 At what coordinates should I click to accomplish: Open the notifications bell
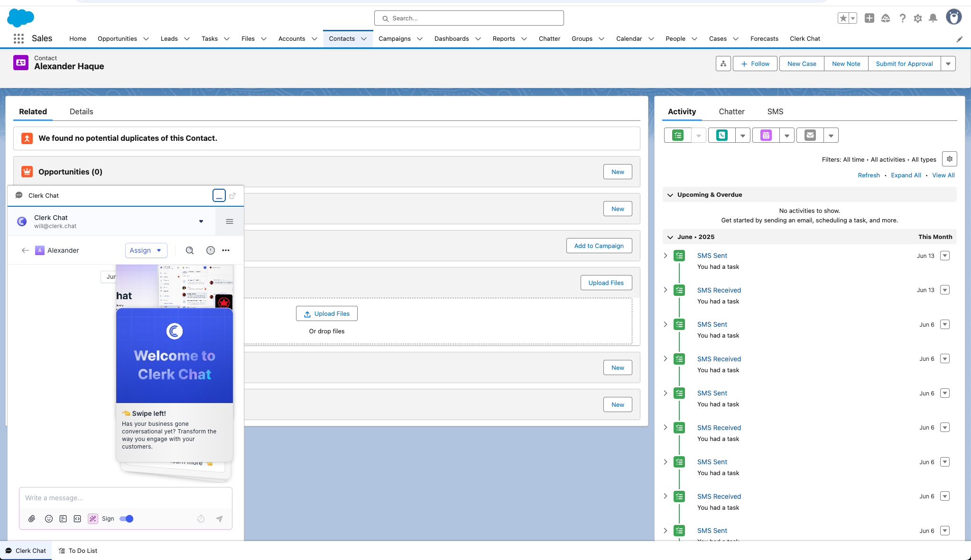[x=933, y=18]
